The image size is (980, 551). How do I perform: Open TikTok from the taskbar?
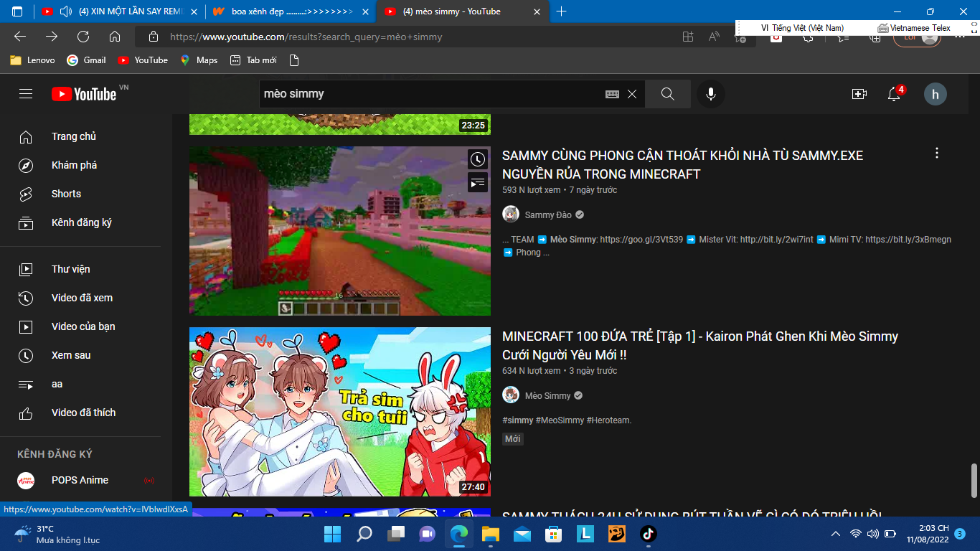coord(648,534)
